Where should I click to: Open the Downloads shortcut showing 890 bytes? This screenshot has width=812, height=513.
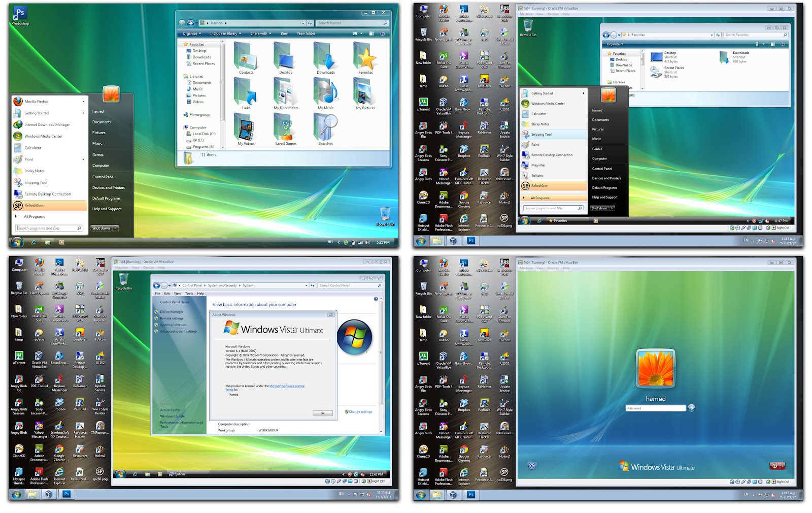tap(733, 57)
